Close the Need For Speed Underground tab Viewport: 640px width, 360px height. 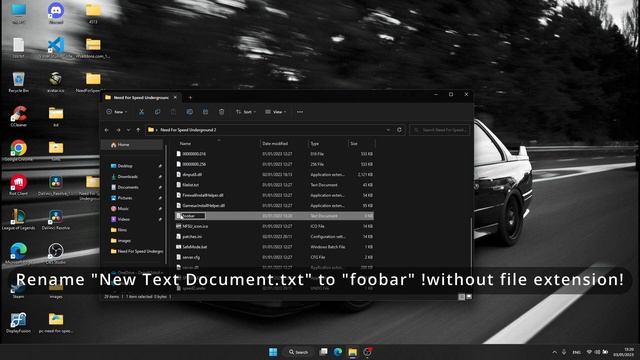pos(175,98)
